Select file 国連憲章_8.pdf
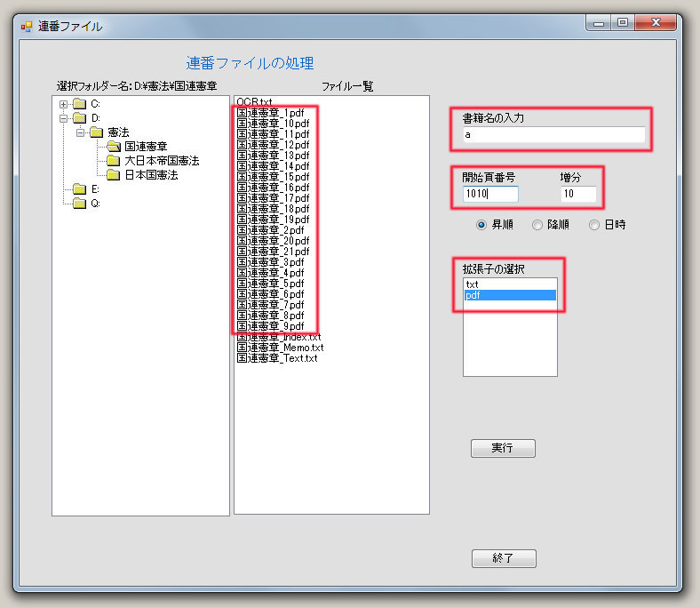This screenshot has width=700, height=608. 270,316
